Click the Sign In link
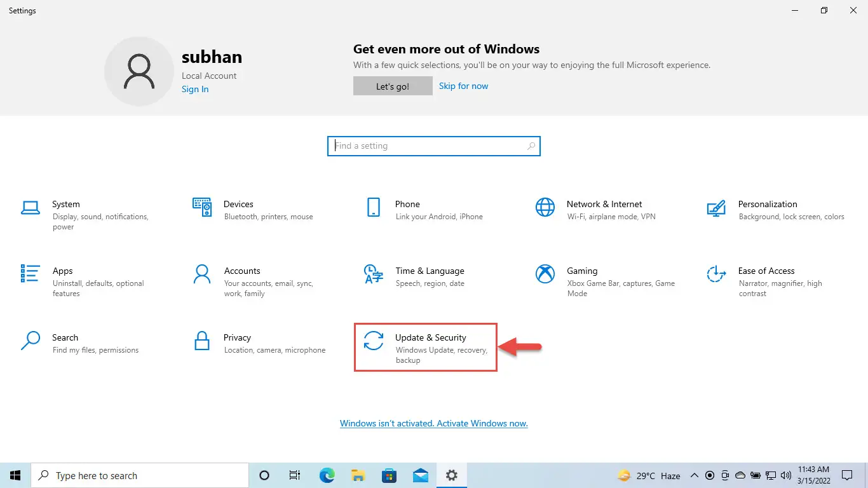Image resolution: width=868 pixels, height=488 pixels. pyautogui.click(x=195, y=89)
